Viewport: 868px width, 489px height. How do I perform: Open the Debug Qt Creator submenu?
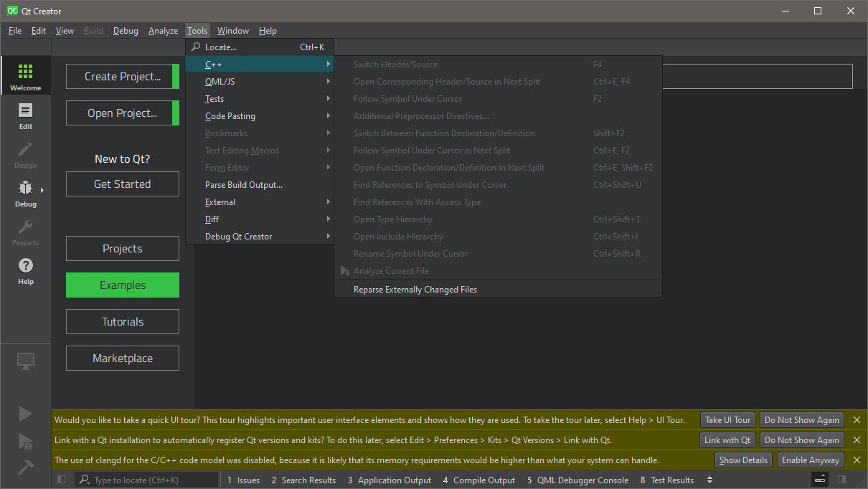(x=260, y=237)
